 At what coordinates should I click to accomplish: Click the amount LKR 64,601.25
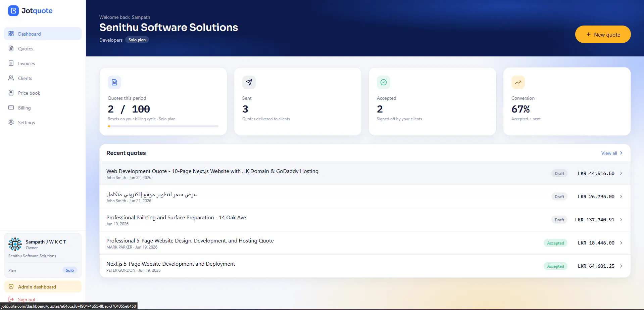click(x=596, y=266)
